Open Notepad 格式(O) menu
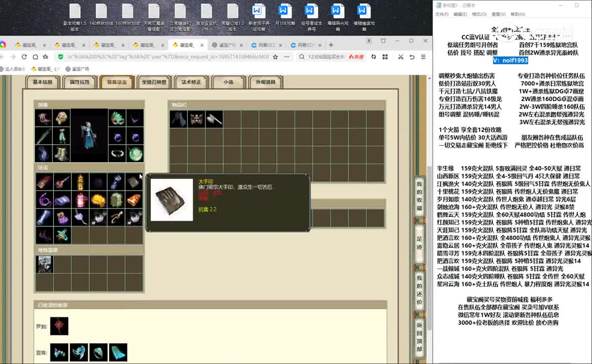 pyautogui.click(x=479, y=14)
